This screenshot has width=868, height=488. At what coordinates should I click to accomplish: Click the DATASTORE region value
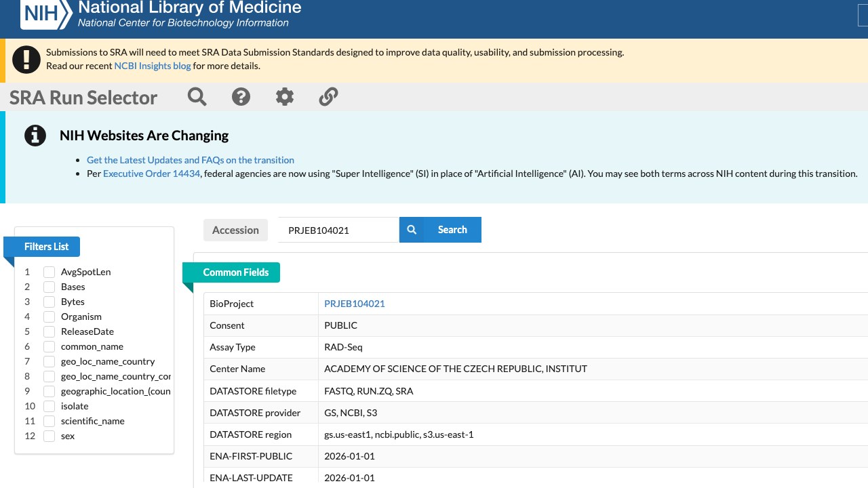pos(399,434)
